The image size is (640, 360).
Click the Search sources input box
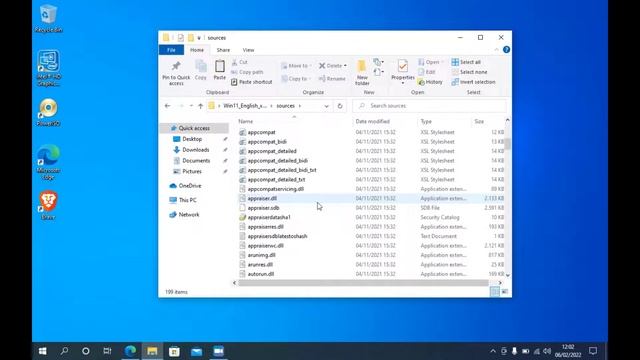point(429,106)
